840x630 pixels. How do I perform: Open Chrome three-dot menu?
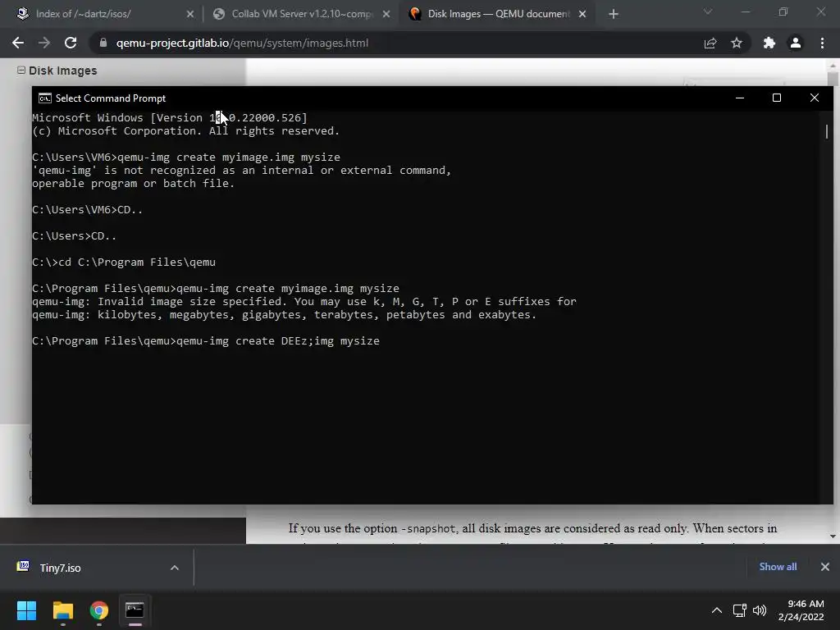(822, 43)
